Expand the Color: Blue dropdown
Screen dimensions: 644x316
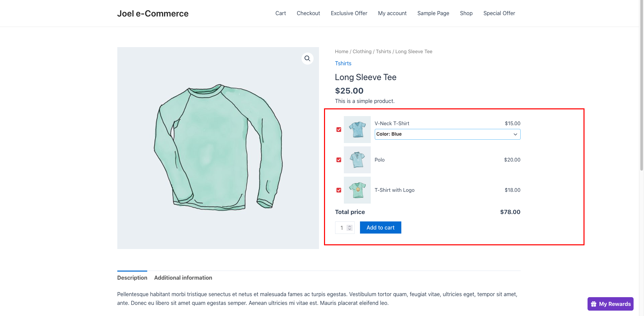(x=447, y=134)
